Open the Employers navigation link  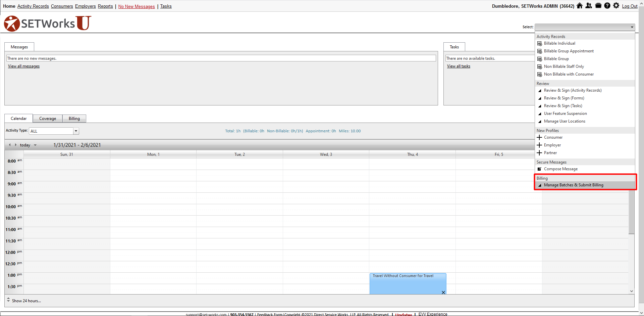86,6
